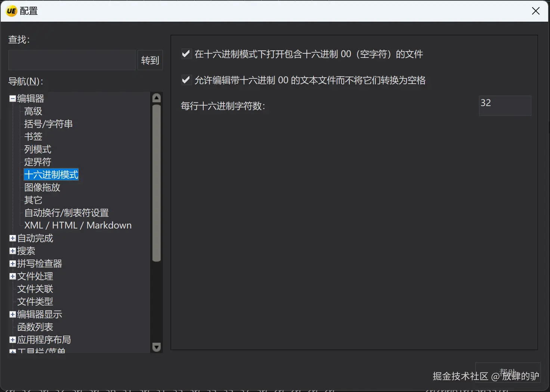Expand the 应用程序布局 tree node
The image size is (550, 392).
pos(13,340)
